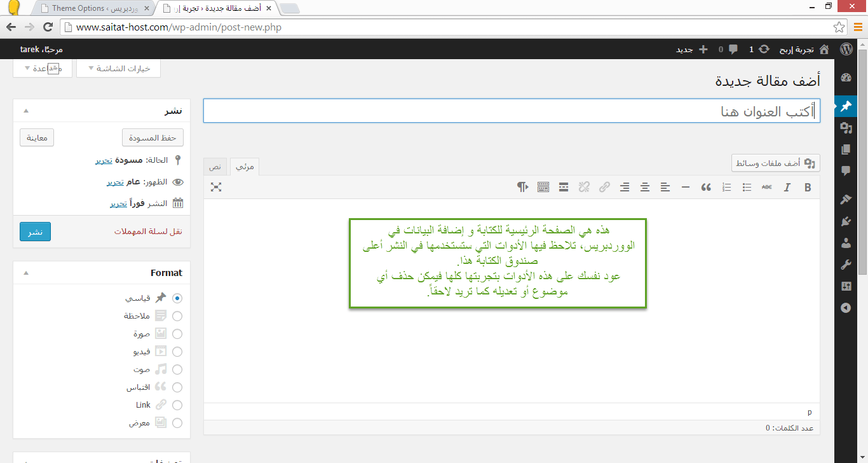Click نقل لسلة المهملات (Move to Trash) link
This screenshot has height=463, width=868.
pos(148,231)
